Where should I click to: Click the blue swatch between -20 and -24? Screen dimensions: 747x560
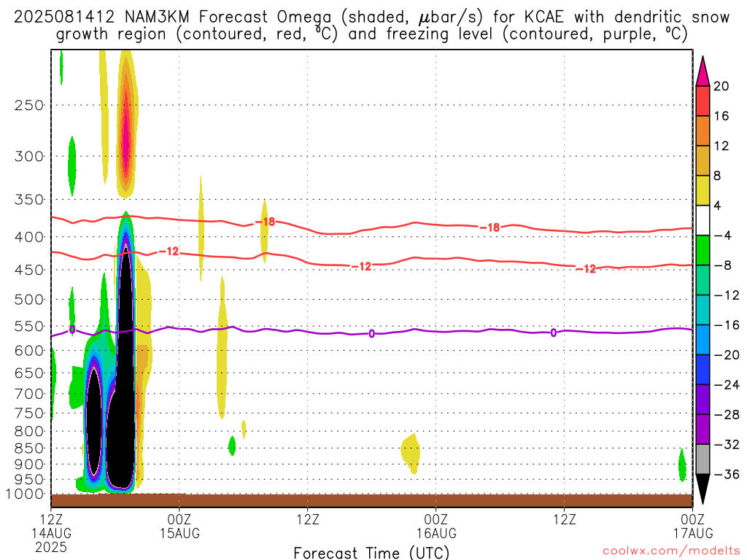pyautogui.click(x=703, y=370)
